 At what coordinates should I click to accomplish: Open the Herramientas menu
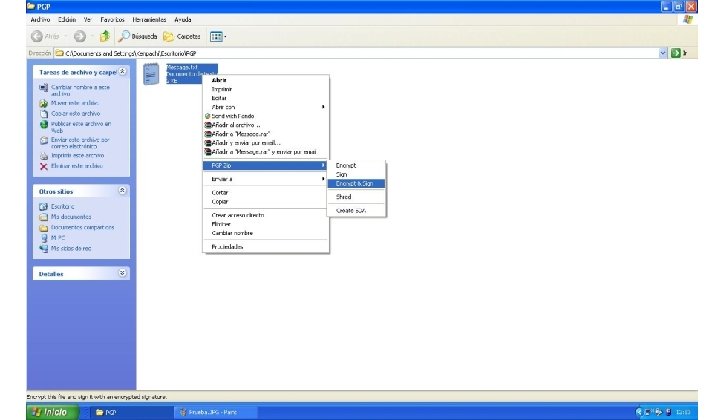[x=149, y=20]
